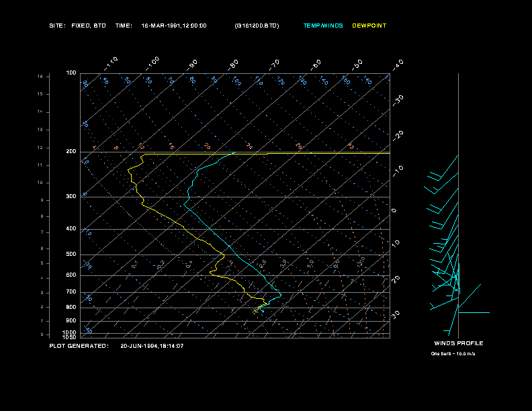Click the '600' pressure level label
532x411 pixels.
tap(71, 275)
